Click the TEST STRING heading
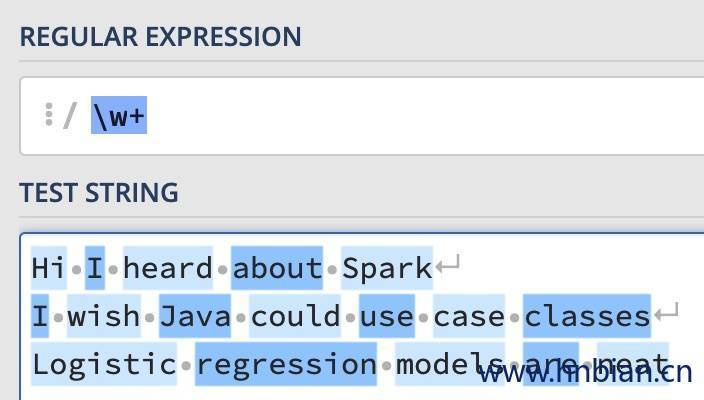Viewport: 704px width, 400px height. [x=99, y=192]
